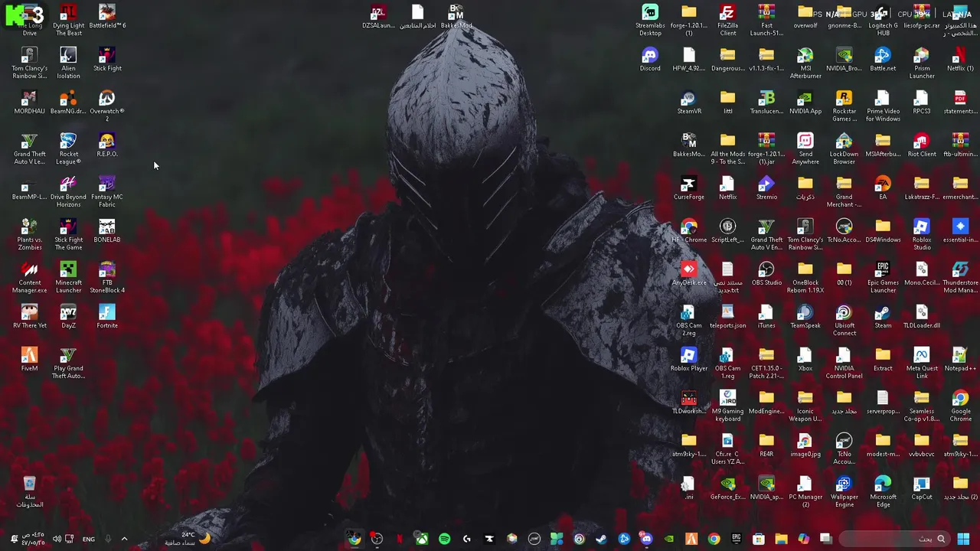Open the iTunes desktop shortcut

point(766,318)
